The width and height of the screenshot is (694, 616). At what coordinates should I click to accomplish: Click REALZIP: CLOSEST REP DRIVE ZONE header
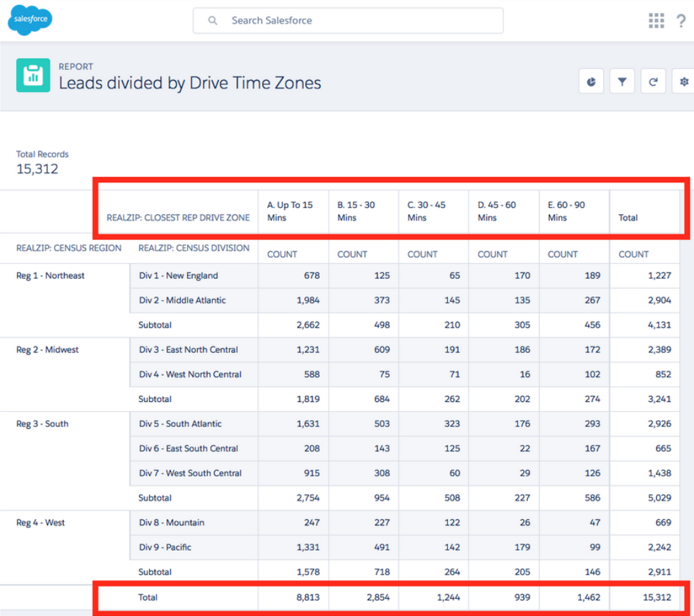click(178, 218)
